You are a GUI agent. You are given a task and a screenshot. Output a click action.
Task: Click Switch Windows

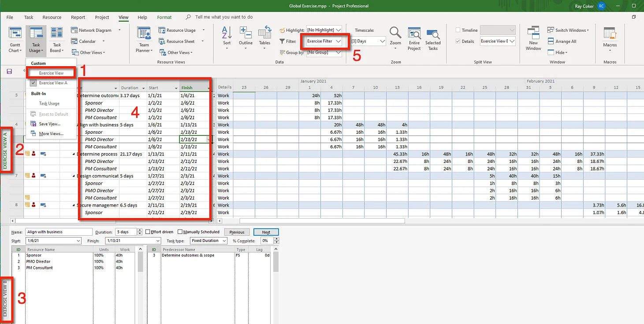[x=568, y=30]
